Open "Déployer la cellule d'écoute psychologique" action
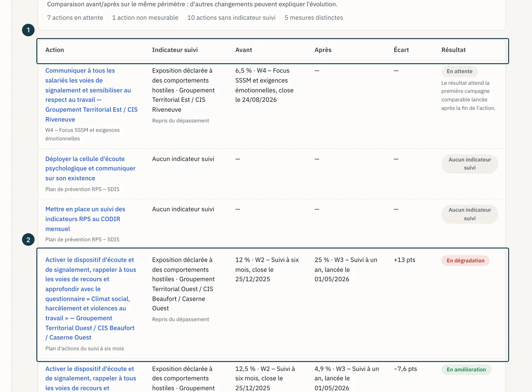Viewport: 532px width, 392px height. click(91, 168)
